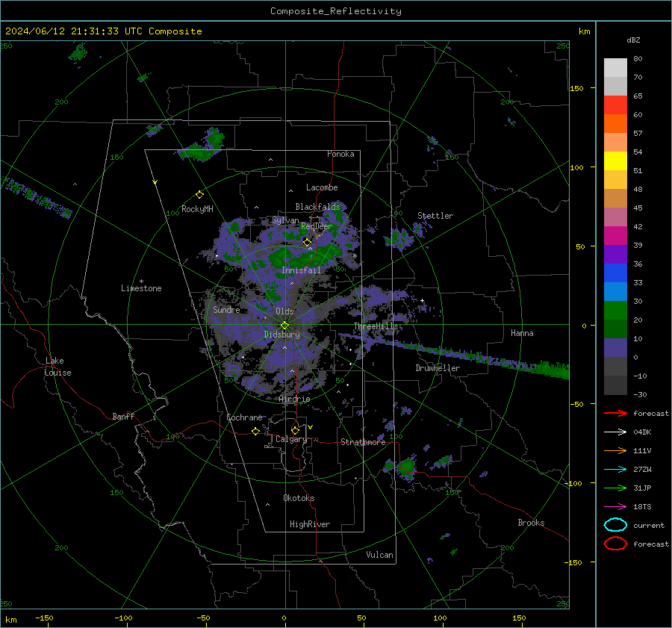Click the dBZ legend heading
Screen dimensions: 672x628
point(633,40)
